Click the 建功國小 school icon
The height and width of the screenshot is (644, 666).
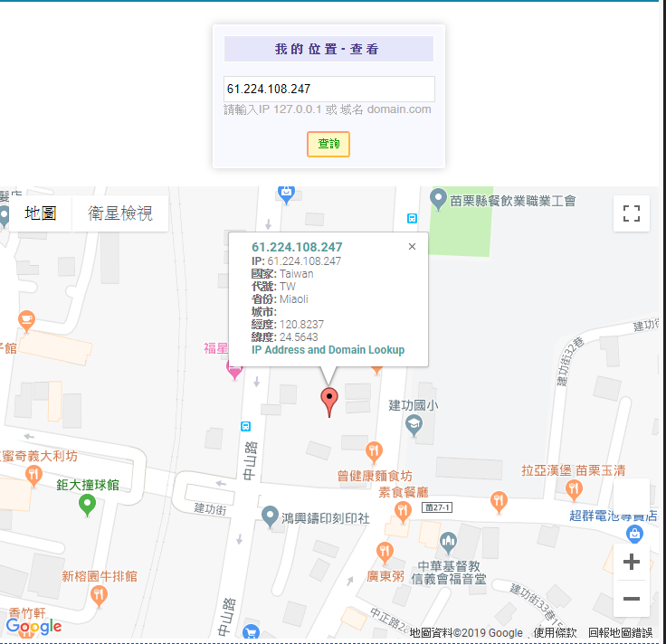pos(414,425)
